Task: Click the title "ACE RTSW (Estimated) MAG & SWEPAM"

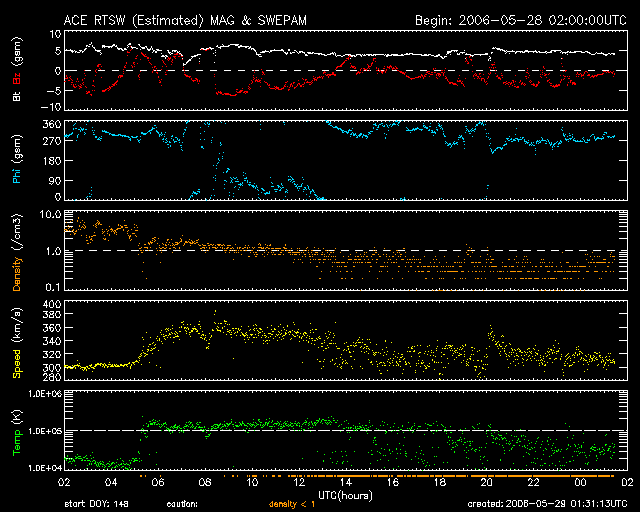Action: [x=185, y=20]
